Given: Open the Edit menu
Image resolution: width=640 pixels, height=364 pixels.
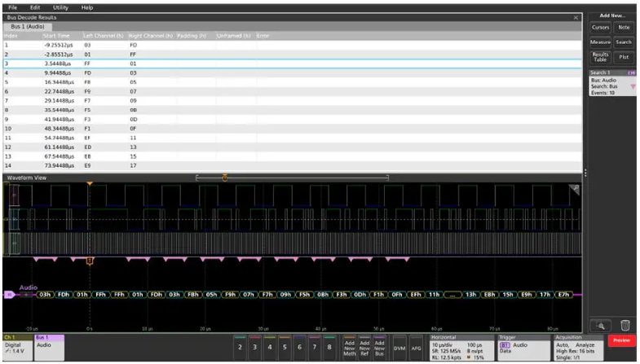Looking at the screenshot, I should [x=35, y=7].
